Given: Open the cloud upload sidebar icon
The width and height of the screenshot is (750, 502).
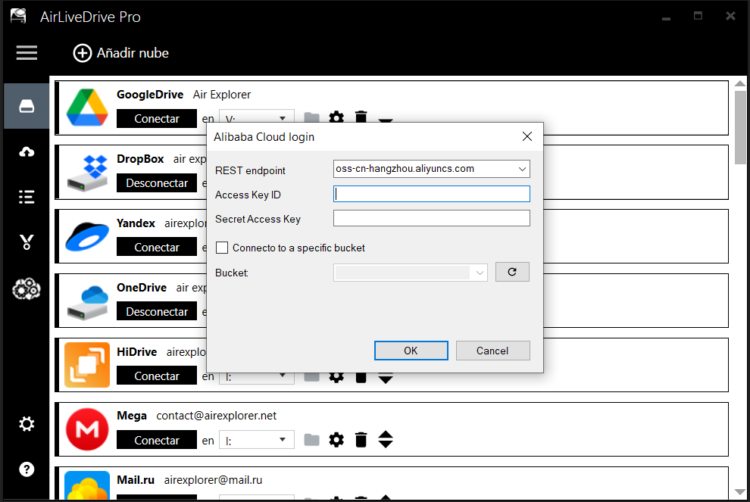Looking at the screenshot, I should (x=26, y=151).
